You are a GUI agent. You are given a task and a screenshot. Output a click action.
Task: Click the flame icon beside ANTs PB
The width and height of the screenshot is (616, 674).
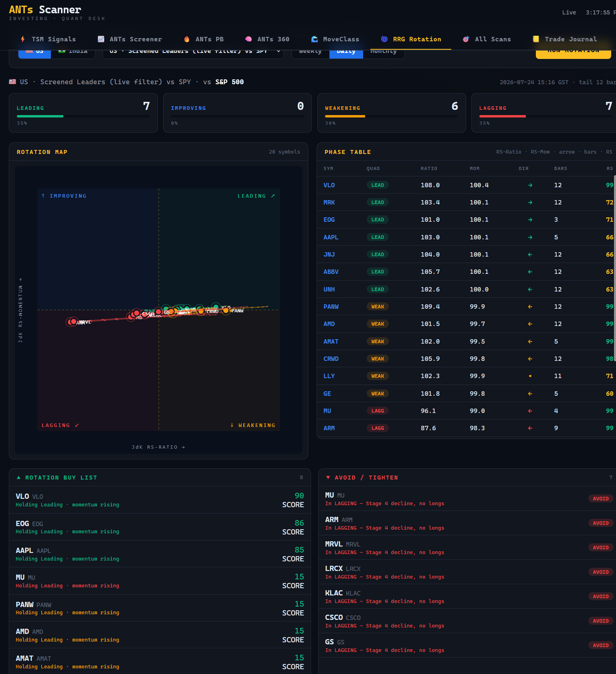187,39
